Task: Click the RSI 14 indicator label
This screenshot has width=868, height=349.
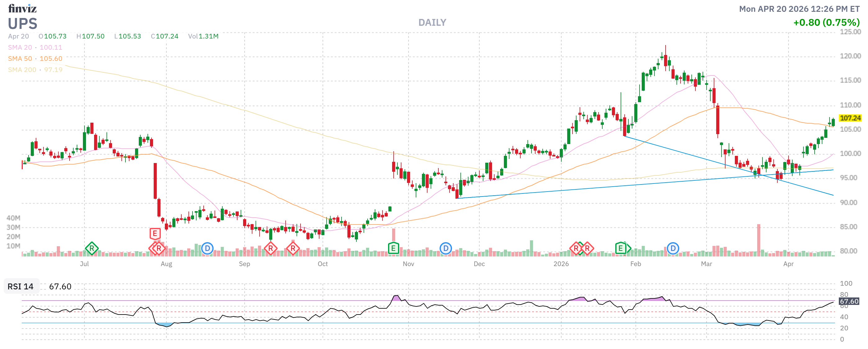Action: coord(20,286)
